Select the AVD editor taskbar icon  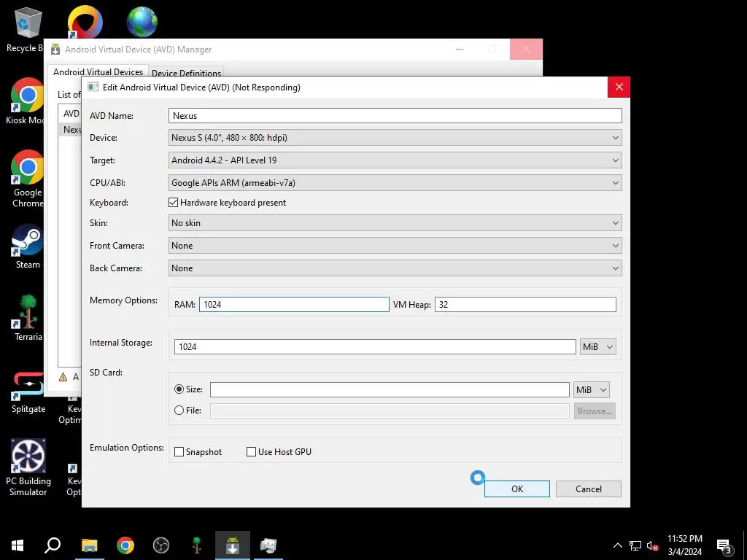coord(268,545)
